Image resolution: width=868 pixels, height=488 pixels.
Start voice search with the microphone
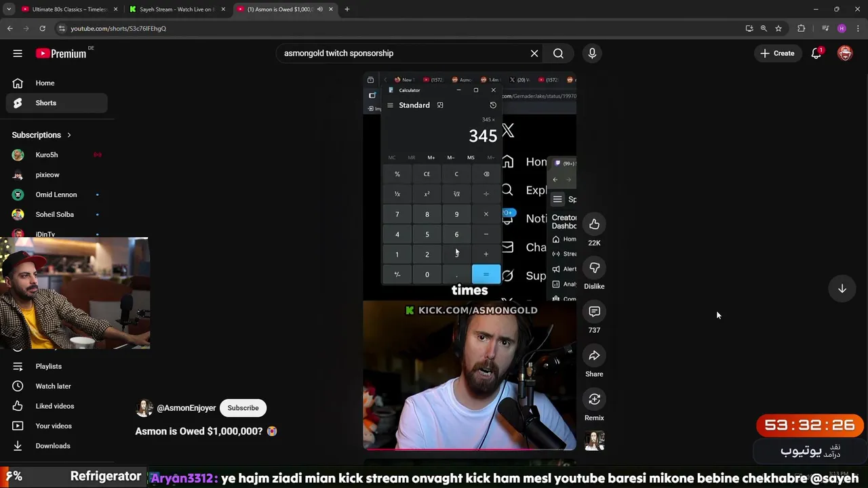point(592,54)
